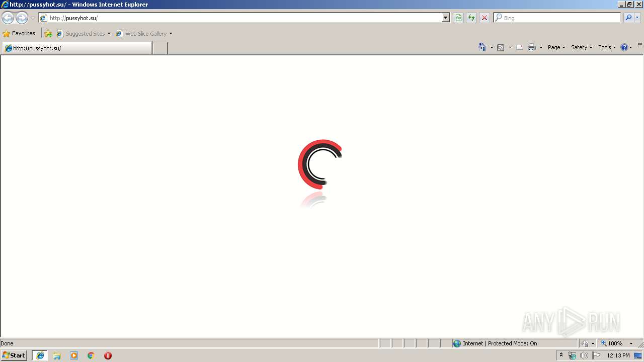Screen dimensions: 644x362
Task: Expand the Suggested Sites dropdown arrow
Action: (109, 34)
